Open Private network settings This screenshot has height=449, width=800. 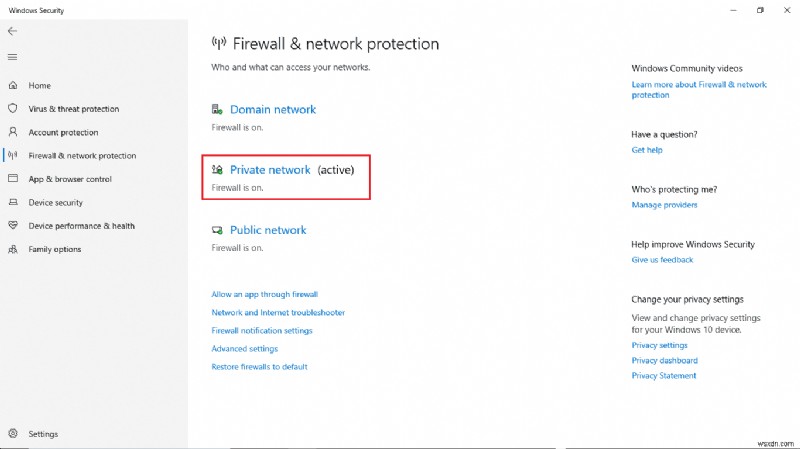[270, 170]
